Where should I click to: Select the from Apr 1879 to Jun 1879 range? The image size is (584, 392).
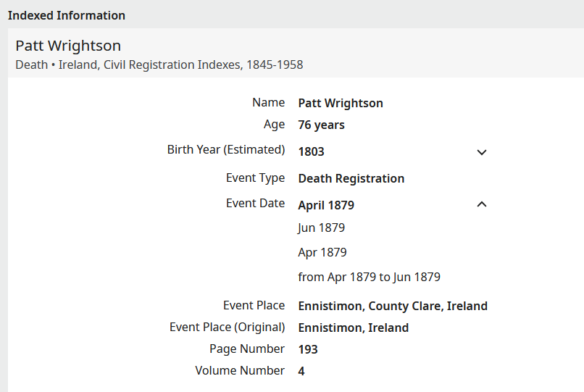pos(369,278)
